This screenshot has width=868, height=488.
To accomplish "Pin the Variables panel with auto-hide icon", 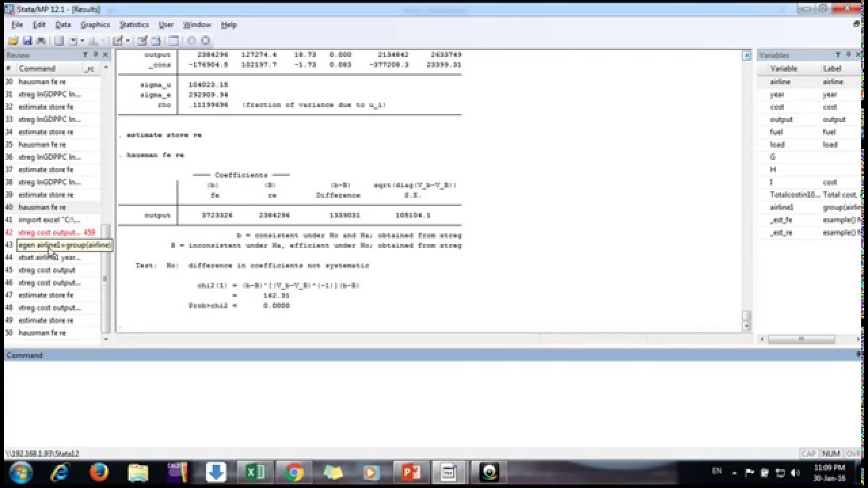I will tap(848, 55).
